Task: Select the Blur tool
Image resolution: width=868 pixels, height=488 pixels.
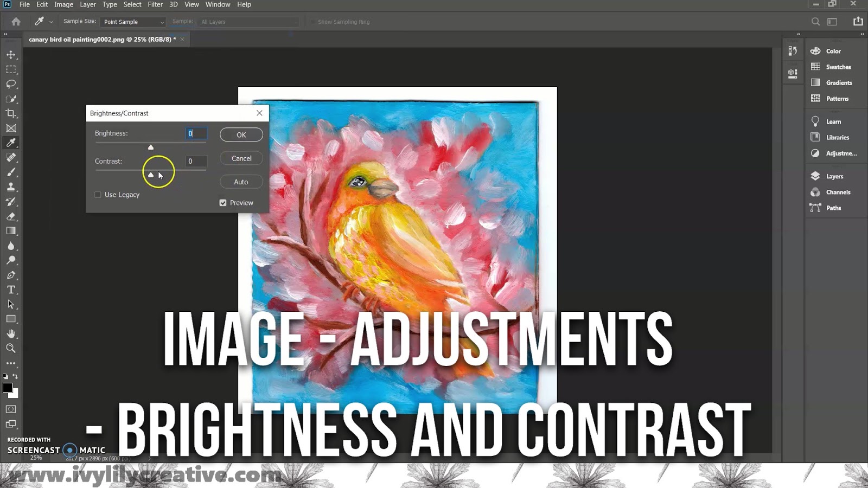Action: [x=11, y=246]
